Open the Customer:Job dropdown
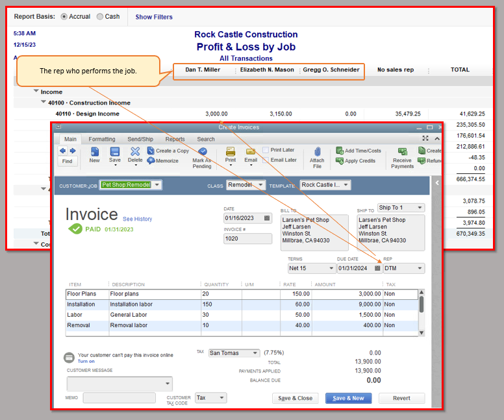 pyautogui.click(x=157, y=185)
